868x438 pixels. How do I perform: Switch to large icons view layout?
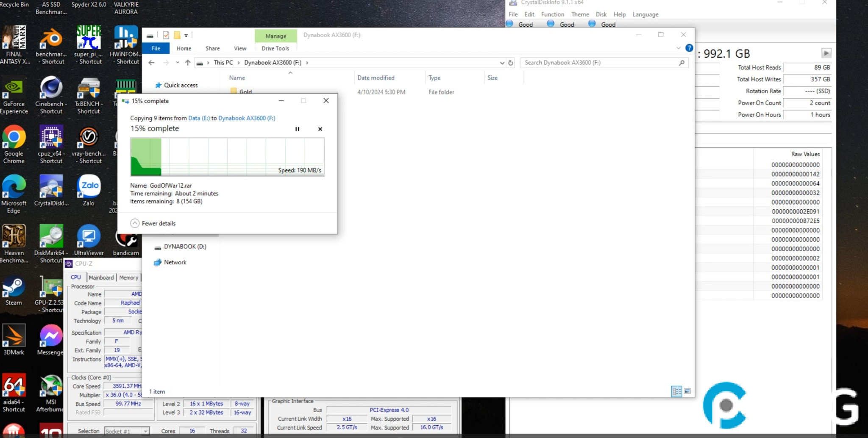[x=687, y=391]
